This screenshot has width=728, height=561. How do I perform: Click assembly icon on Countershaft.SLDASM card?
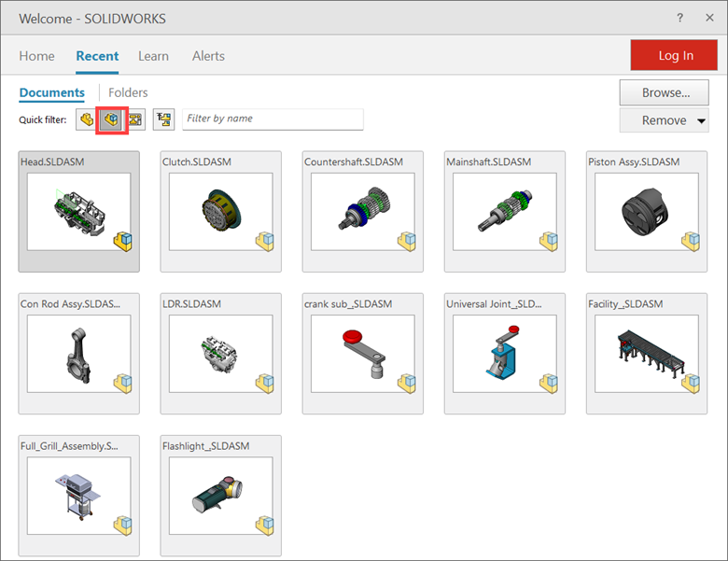point(407,242)
